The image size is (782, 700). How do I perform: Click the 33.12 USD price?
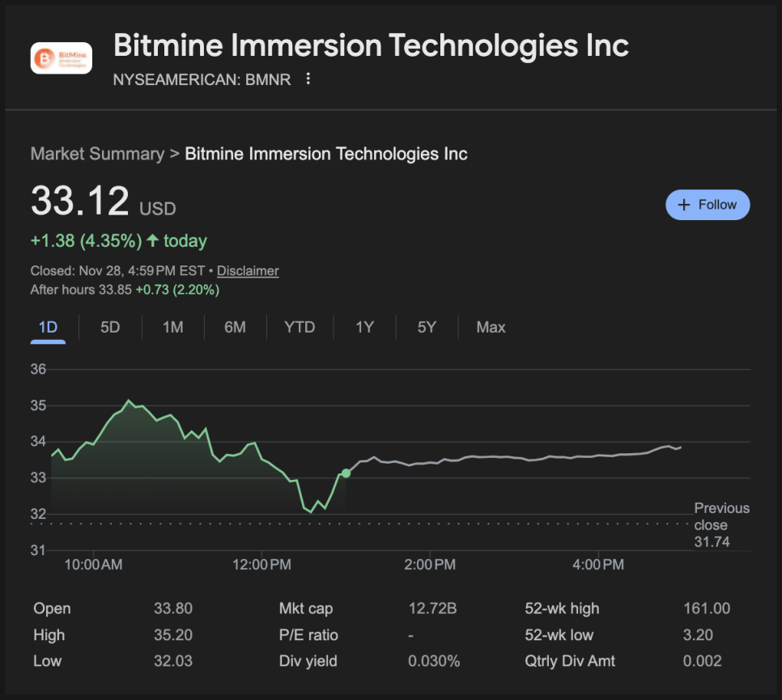80,202
